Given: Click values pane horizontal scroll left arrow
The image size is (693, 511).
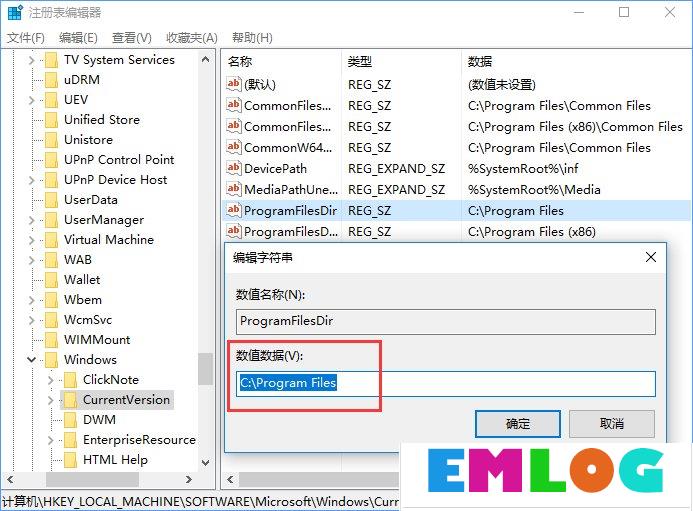Looking at the screenshot, I should pyautogui.click(x=230, y=479).
